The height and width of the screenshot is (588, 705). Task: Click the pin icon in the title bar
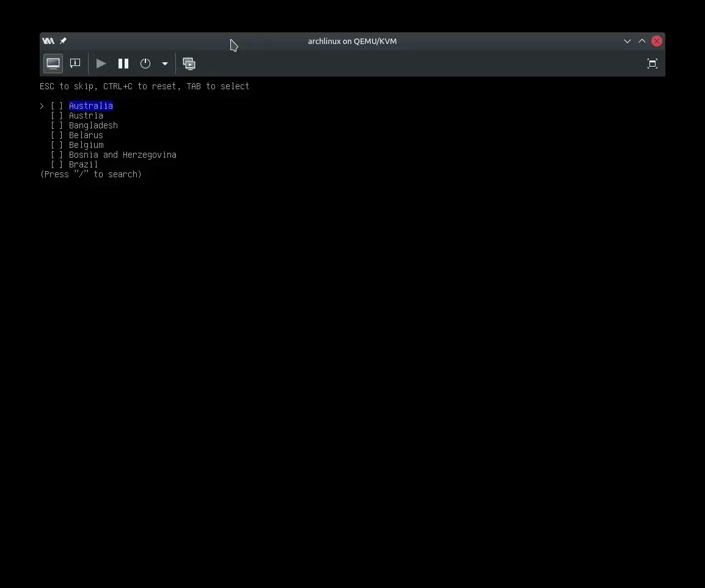(63, 41)
